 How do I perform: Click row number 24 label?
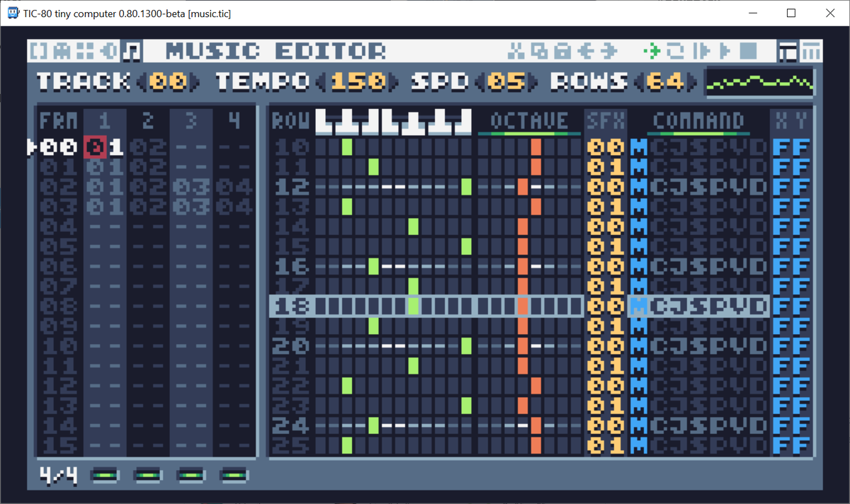pos(291,425)
